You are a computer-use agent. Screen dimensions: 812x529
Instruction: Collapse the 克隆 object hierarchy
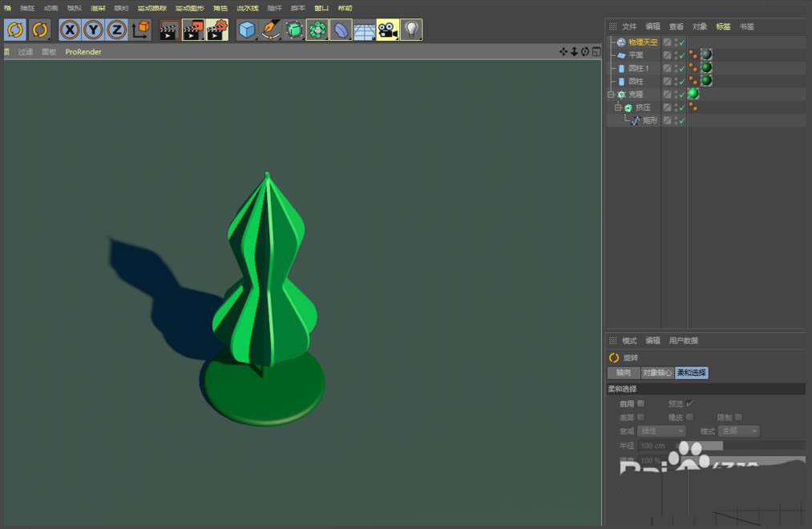(610, 94)
